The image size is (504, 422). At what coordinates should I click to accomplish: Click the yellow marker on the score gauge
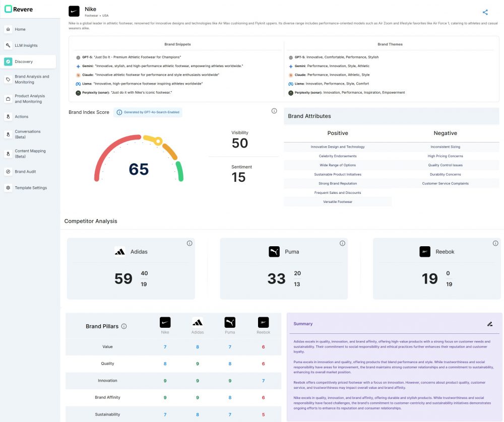(x=158, y=141)
